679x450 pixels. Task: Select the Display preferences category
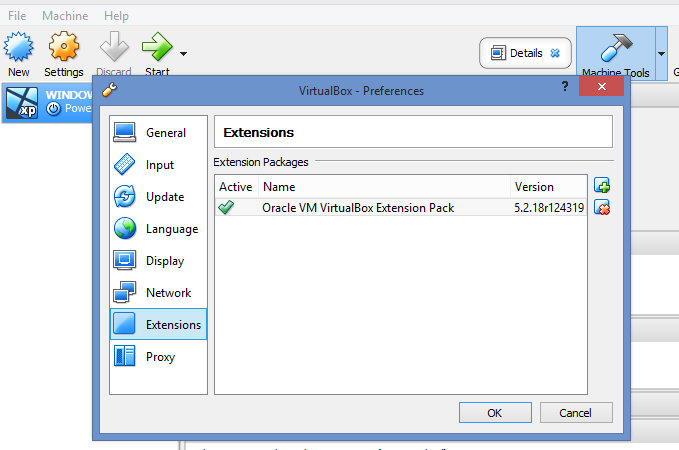(158, 261)
